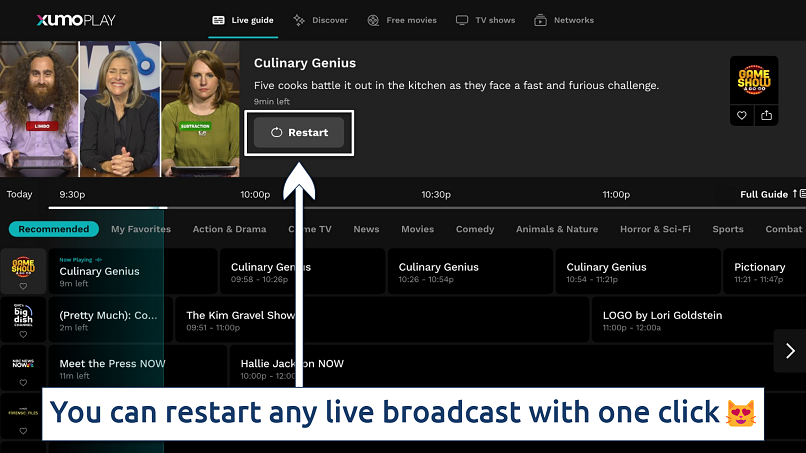The image size is (806, 453).
Task: Click the 10:30p time marker
Action: (436, 194)
